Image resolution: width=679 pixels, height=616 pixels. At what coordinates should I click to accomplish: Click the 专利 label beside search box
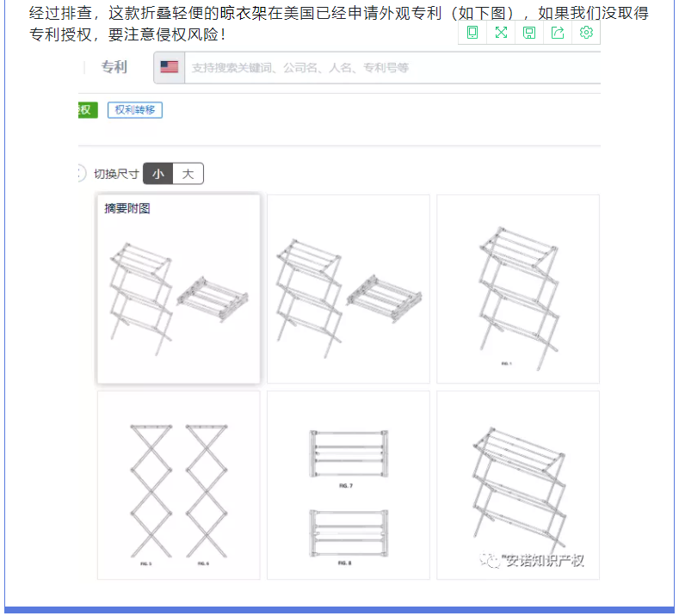click(x=114, y=67)
